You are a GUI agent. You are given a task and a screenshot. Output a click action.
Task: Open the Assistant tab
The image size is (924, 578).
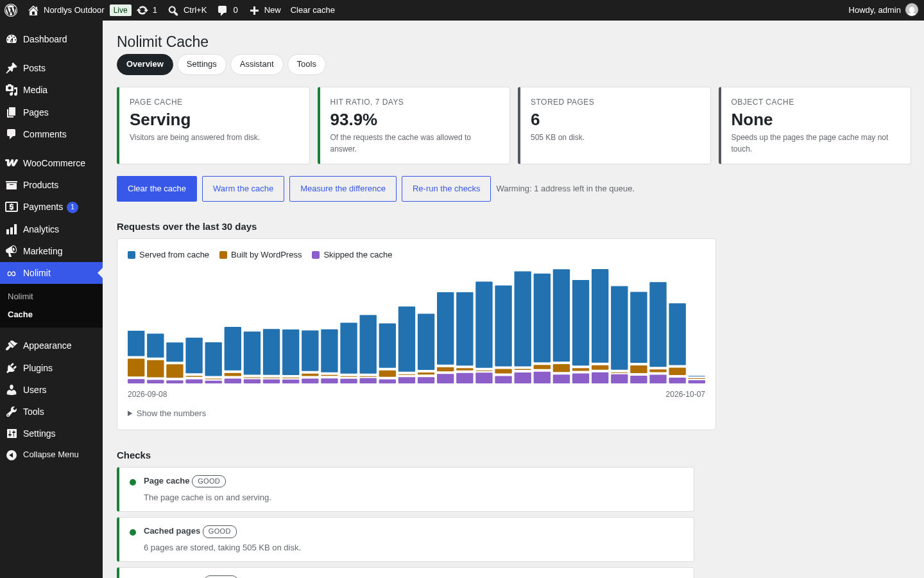pyautogui.click(x=257, y=64)
